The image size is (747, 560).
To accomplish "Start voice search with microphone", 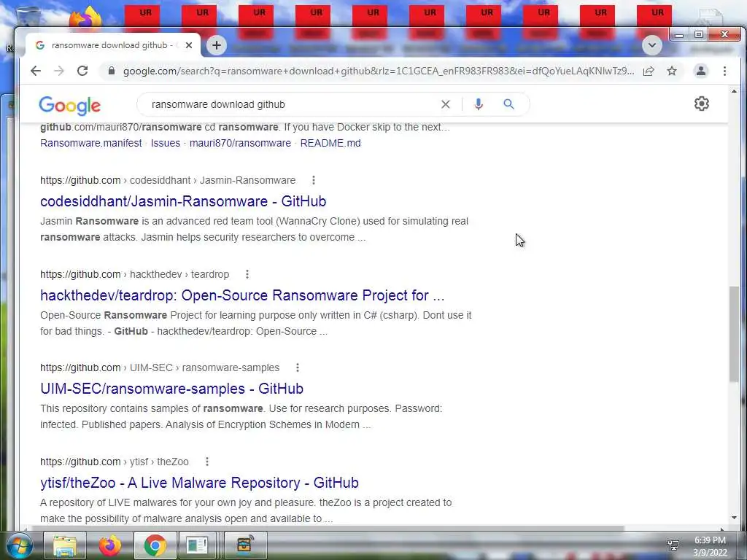I will (479, 104).
